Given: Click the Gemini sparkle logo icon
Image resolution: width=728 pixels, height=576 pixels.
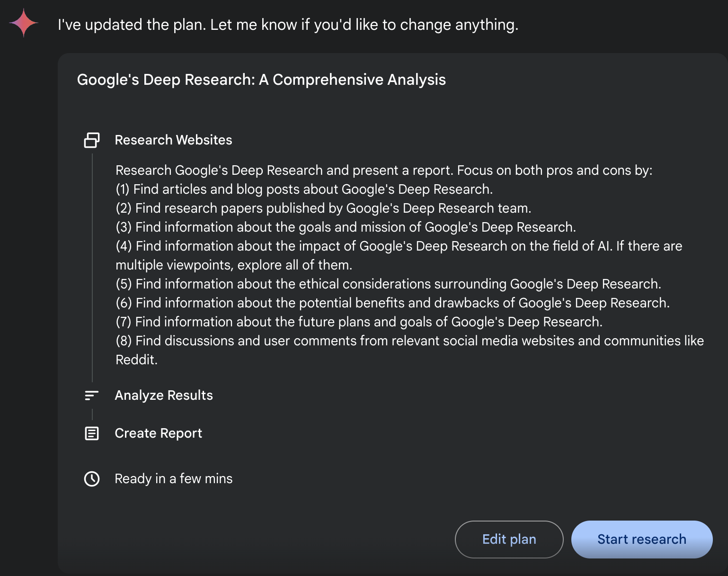Looking at the screenshot, I should click(x=24, y=23).
